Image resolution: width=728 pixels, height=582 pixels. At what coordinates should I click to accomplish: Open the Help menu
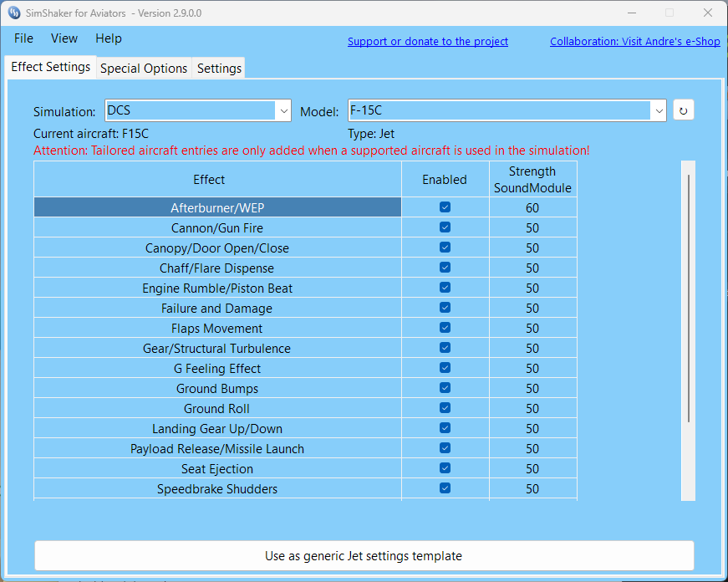point(109,38)
